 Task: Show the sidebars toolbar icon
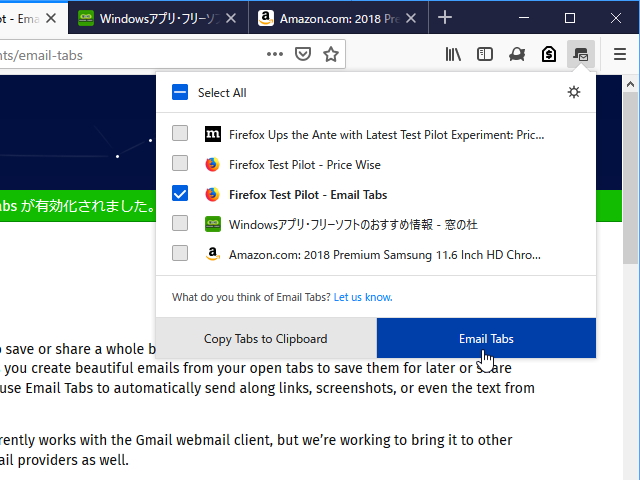[x=485, y=54]
